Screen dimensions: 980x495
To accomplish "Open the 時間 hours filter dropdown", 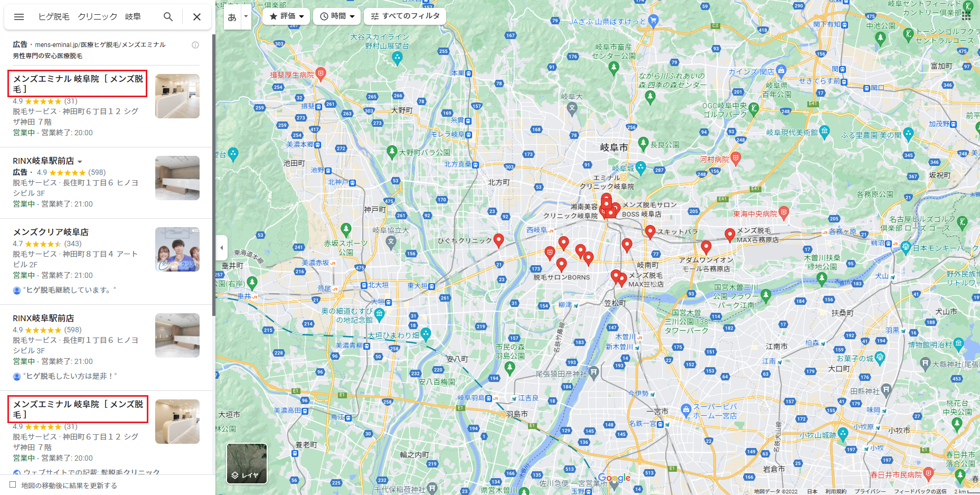I will pos(337,16).
